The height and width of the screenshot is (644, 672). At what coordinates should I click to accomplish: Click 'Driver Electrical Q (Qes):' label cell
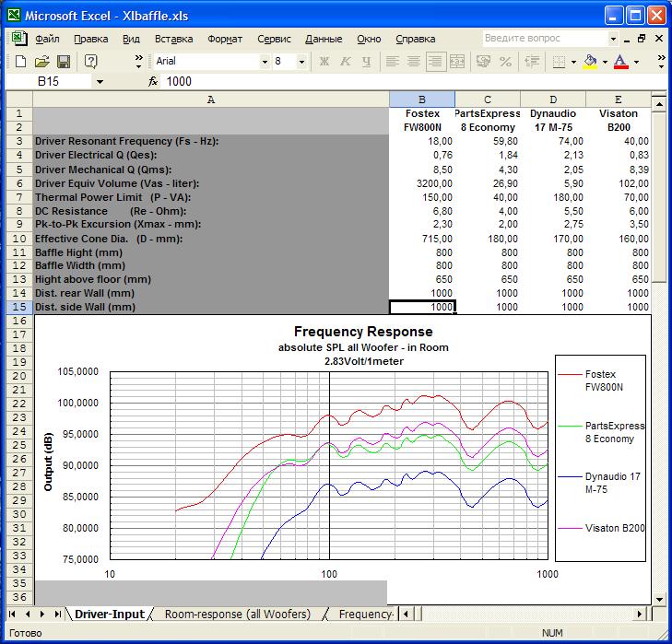pyautogui.click(x=211, y=155)
